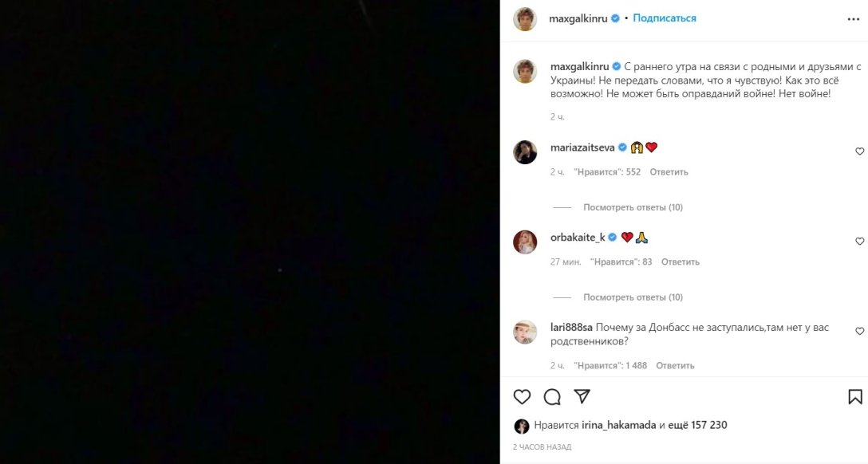This screenshot has width=868, height=464.
Task: Like orbakaite_k's comment heart
Action: tap(860, 241)
